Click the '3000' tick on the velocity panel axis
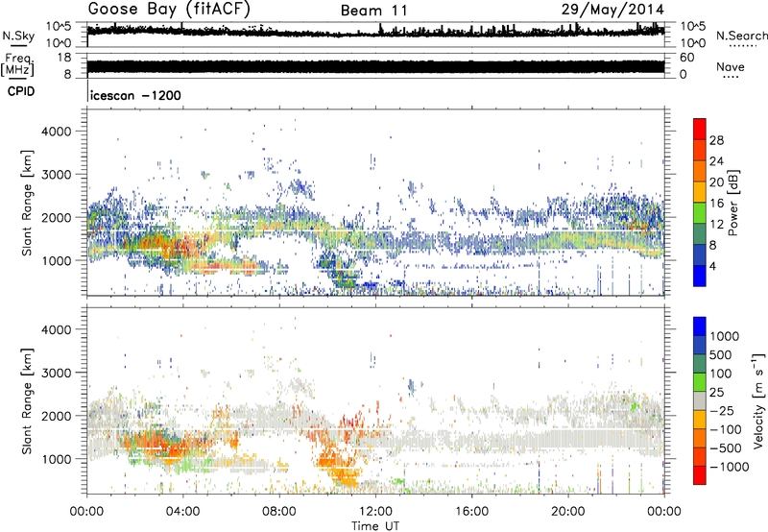The image size is (768, 532). point(56,373)
